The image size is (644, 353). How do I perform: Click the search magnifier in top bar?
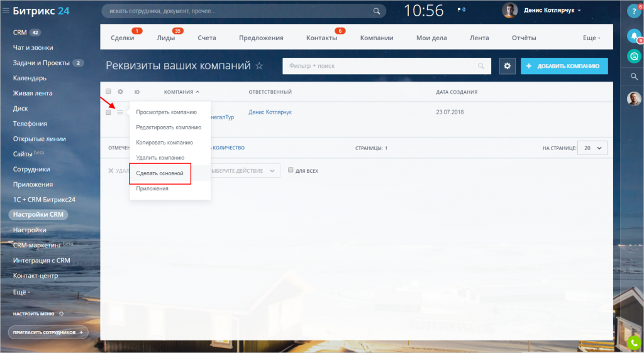coord(376,11)
